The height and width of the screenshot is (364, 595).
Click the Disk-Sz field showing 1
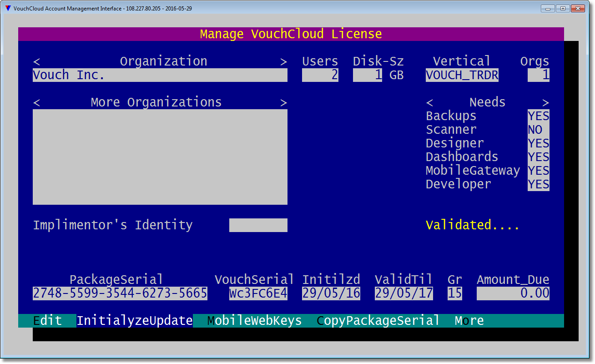[368, 75]
